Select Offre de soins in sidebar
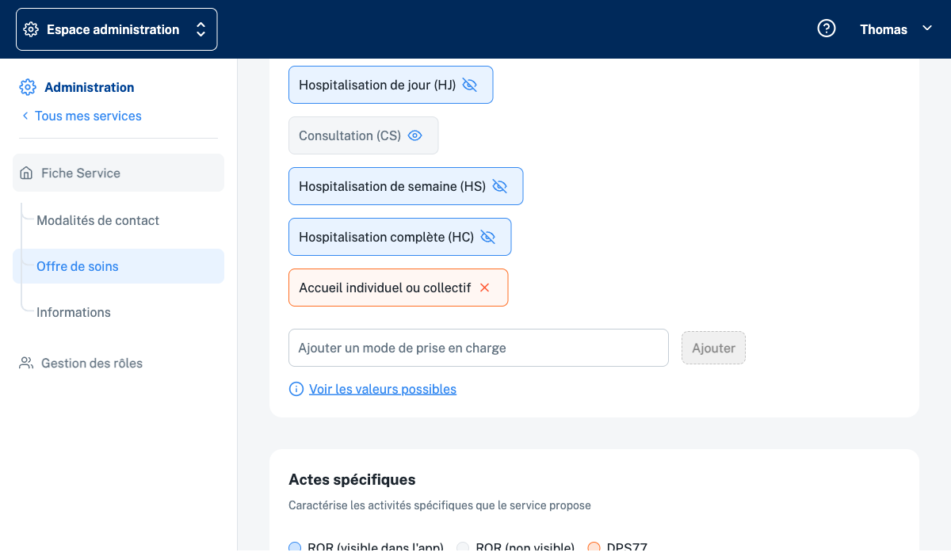The height and width of the screenshot is (560, 951). (x=78, y=266)
